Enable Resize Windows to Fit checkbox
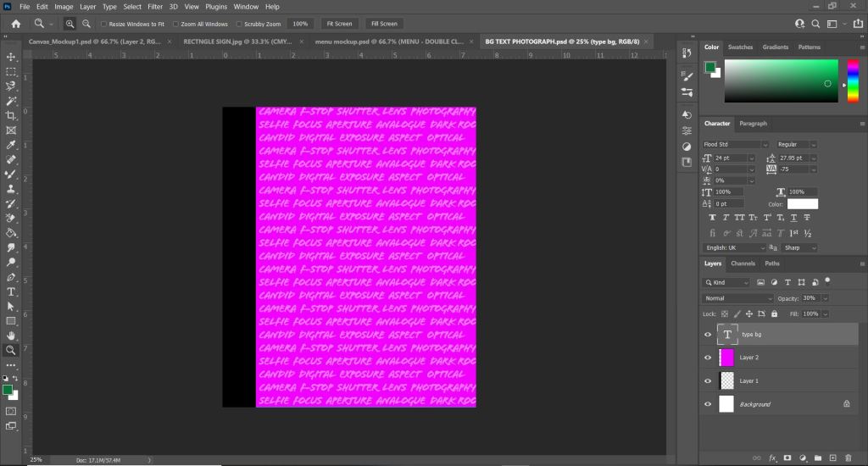Screen dimensions: 868x466 coord(103,24)
